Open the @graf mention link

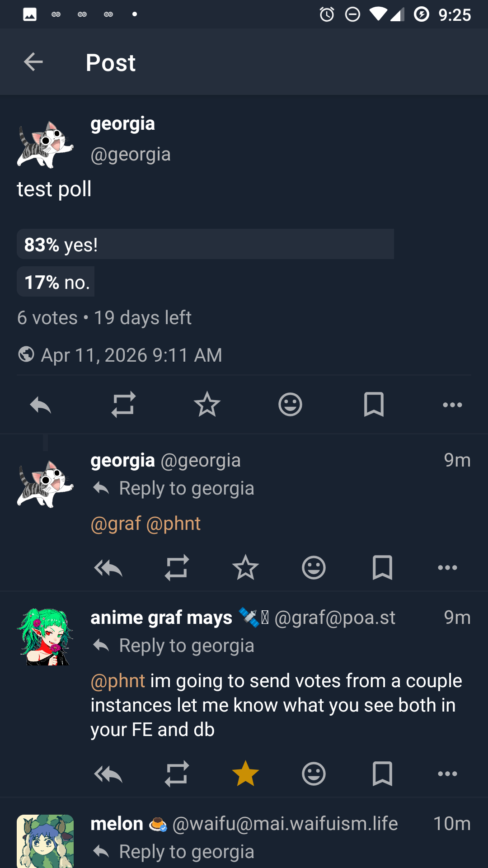pyautogui.click(x=116, y=524)
